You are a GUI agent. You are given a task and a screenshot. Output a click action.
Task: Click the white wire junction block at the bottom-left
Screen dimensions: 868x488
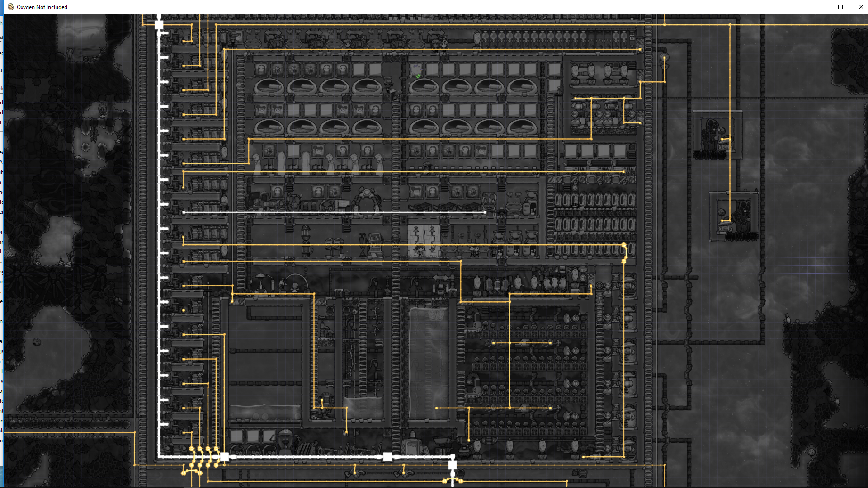(224, 457)
